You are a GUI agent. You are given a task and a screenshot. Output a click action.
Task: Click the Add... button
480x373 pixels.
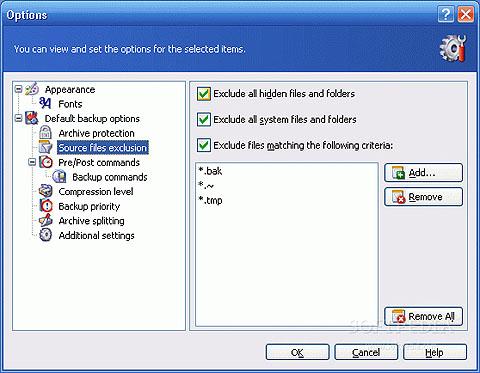423,173
